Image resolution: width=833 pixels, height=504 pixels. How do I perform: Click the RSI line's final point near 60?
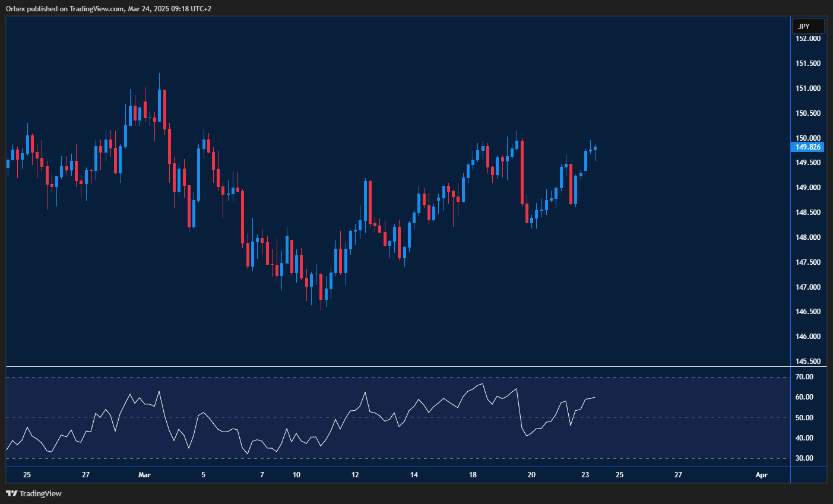594,397
